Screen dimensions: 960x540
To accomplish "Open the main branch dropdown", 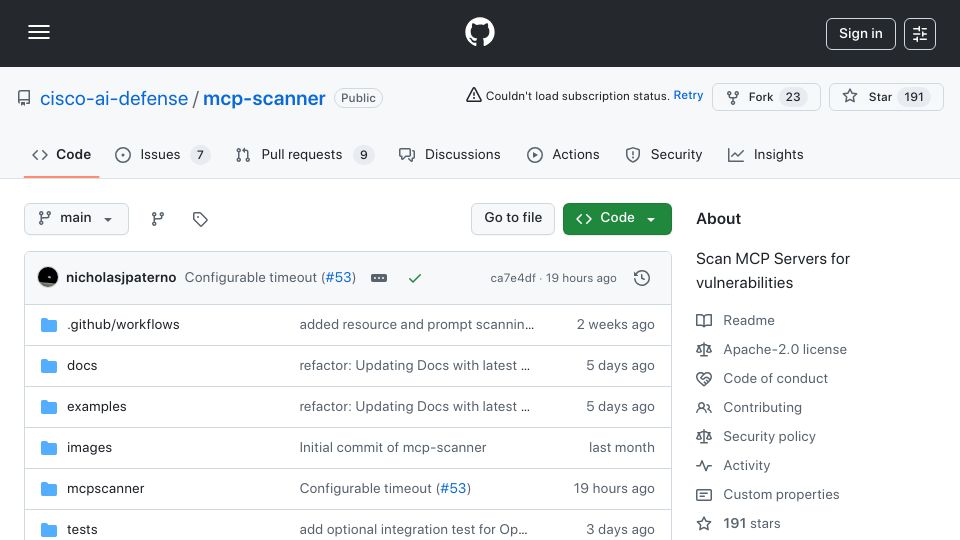I will [x=77, y=219].
